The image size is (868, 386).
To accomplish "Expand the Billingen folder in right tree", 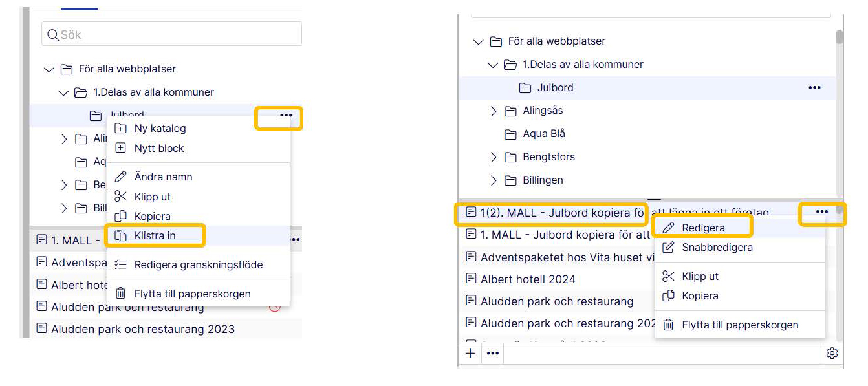I will [494, 180].
